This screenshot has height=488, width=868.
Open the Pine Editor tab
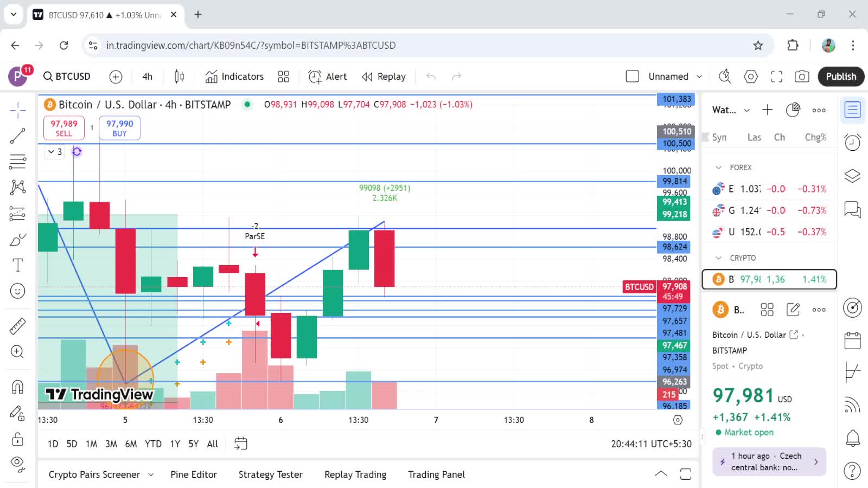point(194,475)
